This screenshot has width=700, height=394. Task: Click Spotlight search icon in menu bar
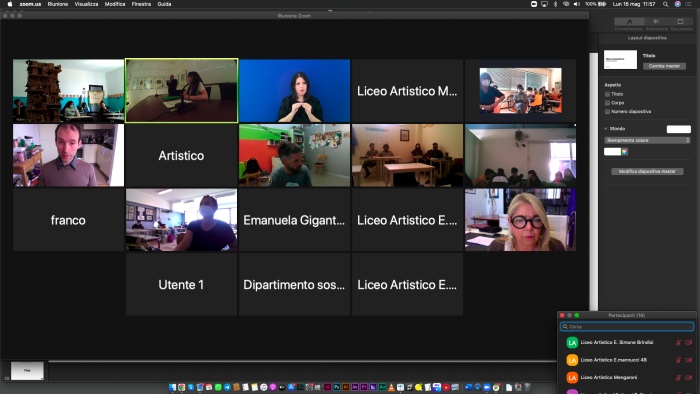tap(665, 4)
